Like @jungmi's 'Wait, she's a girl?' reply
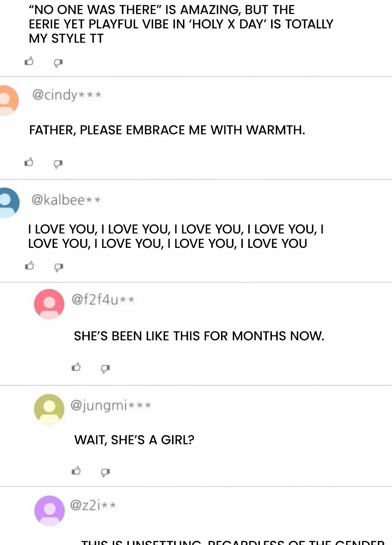Screen dimensions: 392x545 coord(76,471)
